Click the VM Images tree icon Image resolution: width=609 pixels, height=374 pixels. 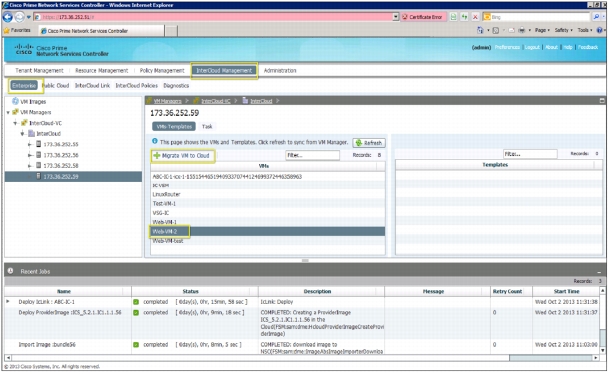pyautogui.click(x=15, y=101)
